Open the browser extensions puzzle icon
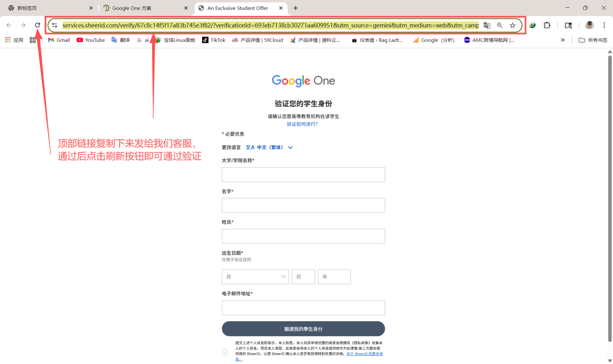The image size is (613, 364). 547,25
